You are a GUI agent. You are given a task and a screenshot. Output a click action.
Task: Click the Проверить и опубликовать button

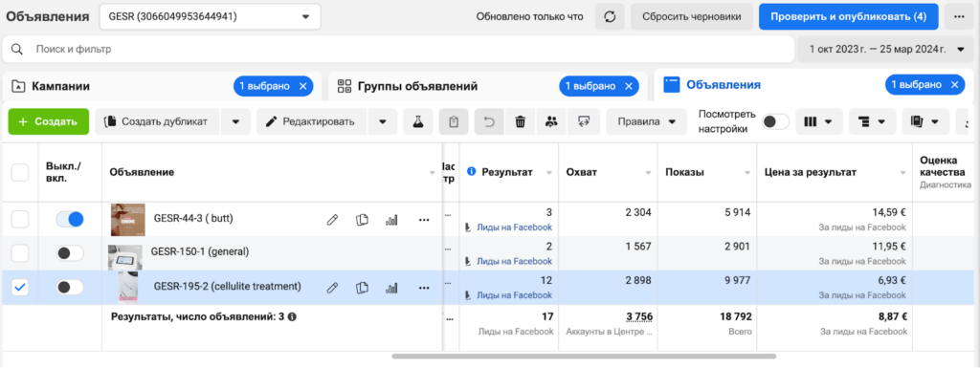pyautogui.click(x=848, y=17)
